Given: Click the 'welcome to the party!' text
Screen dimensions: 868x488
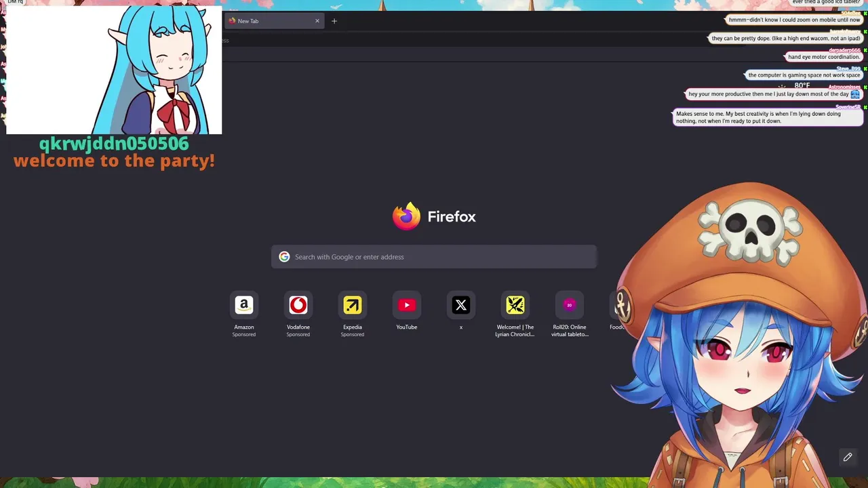Looking at the screenshot, I should coord(114,161).
